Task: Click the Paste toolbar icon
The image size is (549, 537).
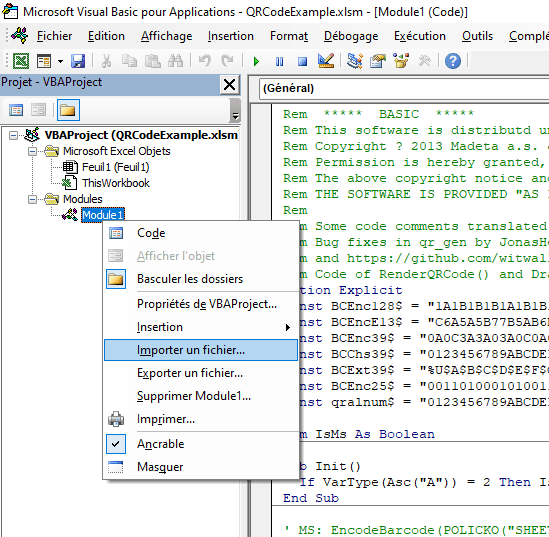Action: click(153, 61)
